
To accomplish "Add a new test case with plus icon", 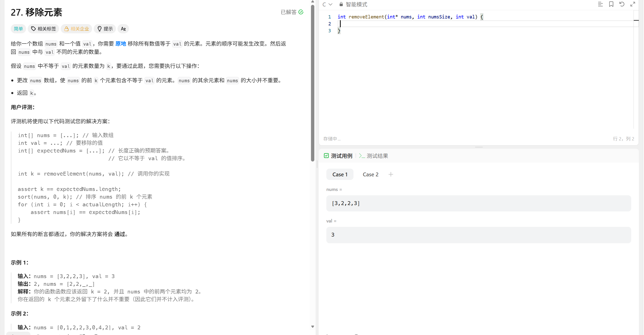I will click(x=391, y=174).
